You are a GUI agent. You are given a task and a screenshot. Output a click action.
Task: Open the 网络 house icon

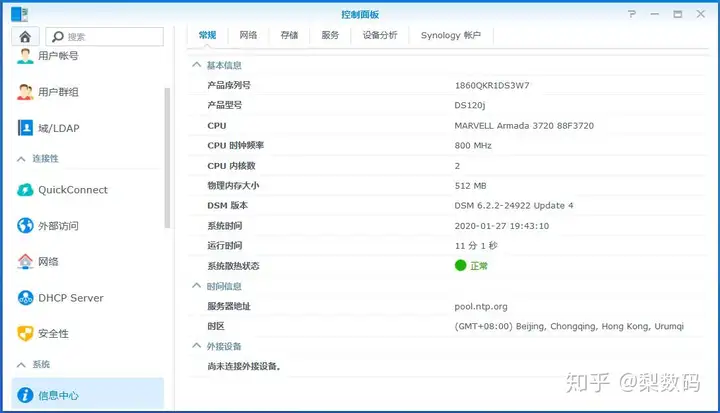point(25,261)
